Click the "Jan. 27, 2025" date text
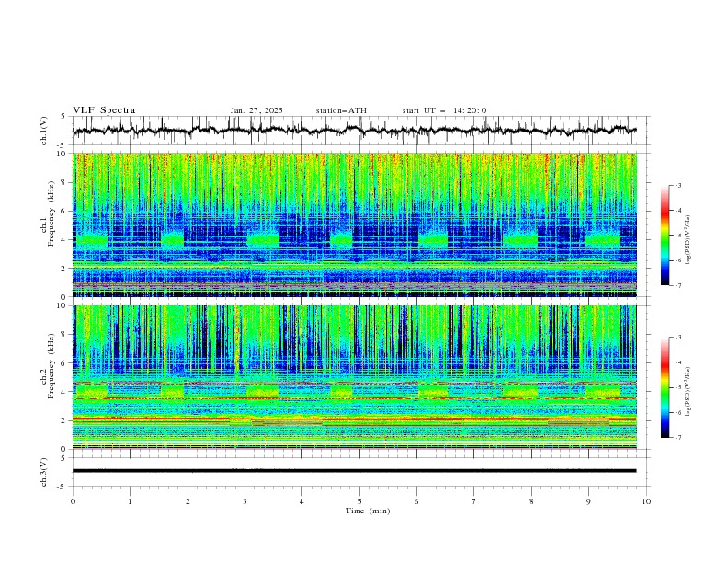The width and height of the screenshot is (728, 563). point(256,110)
